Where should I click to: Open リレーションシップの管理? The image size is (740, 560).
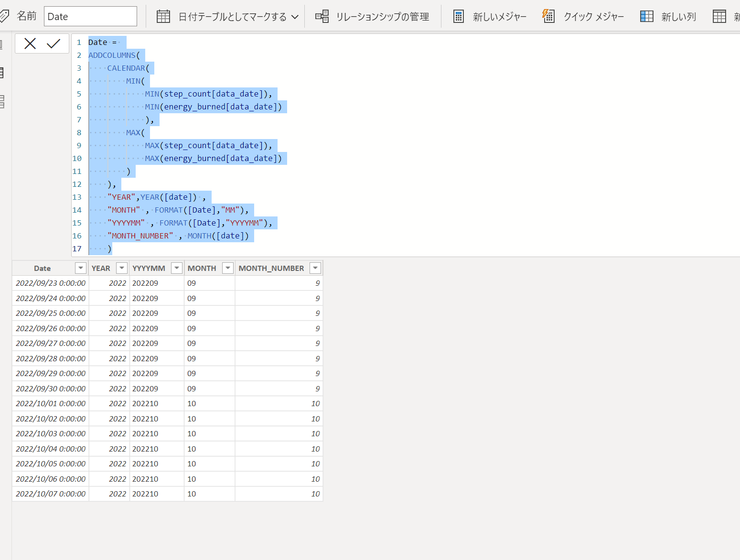pos(383,17)
